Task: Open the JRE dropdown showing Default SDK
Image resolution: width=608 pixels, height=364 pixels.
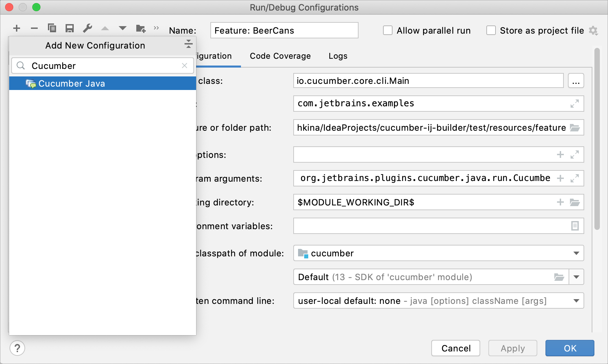Action: point(576,277)
